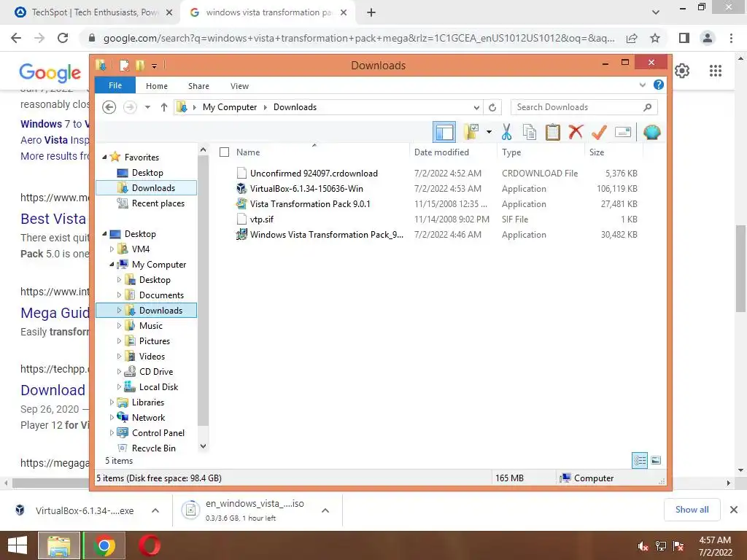
Task: Click Show all downloads button
Action: click(x=692, y=510)
